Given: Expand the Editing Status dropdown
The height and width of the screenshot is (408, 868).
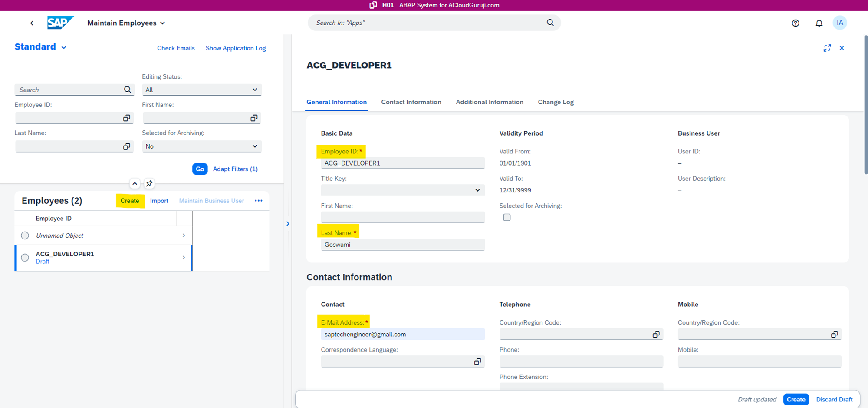Looking at the screenshot, I should tap(255, 90).
